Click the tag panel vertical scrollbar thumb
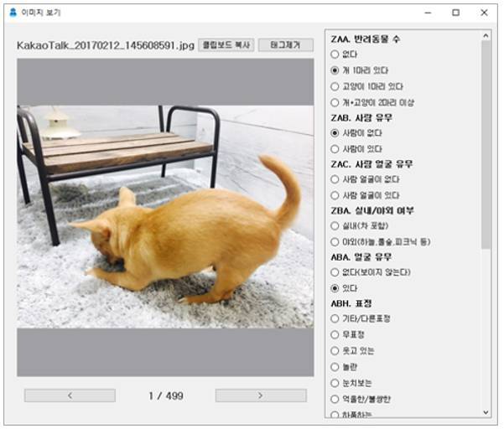504x429 pixels. (486, 144)
